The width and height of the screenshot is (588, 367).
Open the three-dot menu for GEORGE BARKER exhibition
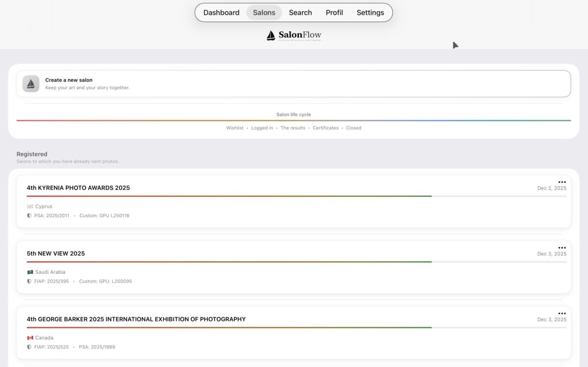point(562,314)
